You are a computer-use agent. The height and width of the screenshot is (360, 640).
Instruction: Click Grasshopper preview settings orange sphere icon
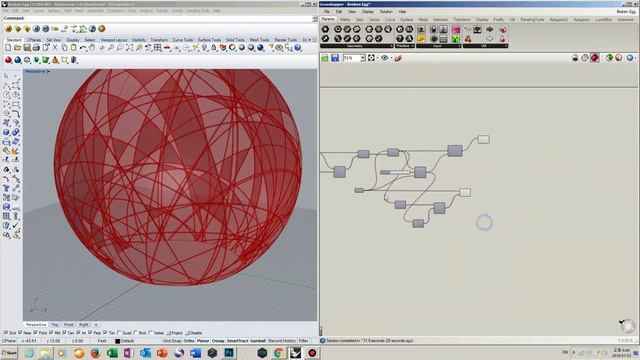coord(619,58)
